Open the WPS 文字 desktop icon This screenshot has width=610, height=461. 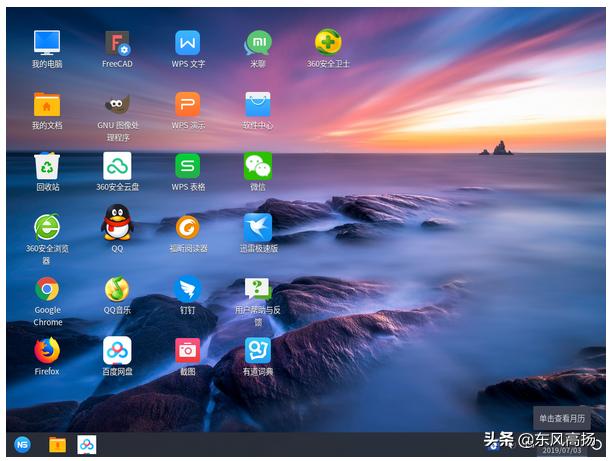188,42
